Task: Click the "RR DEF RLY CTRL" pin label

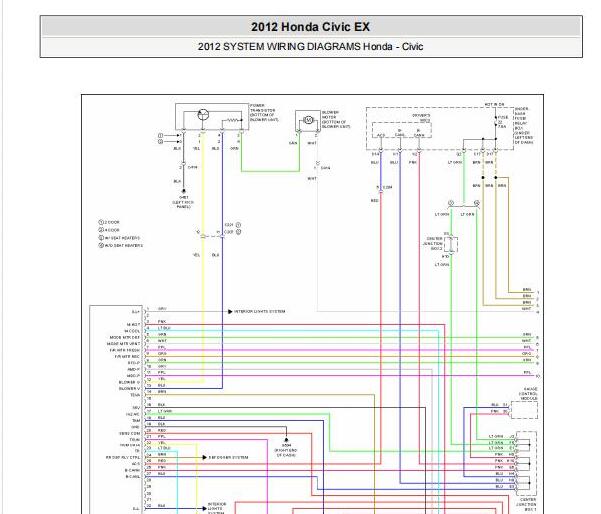Action: pyautogui.click(x=123, y=458)
